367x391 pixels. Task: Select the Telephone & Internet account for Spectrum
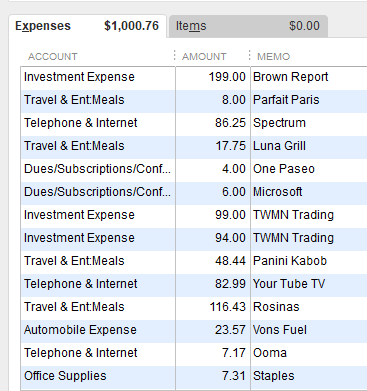(98, 123)
